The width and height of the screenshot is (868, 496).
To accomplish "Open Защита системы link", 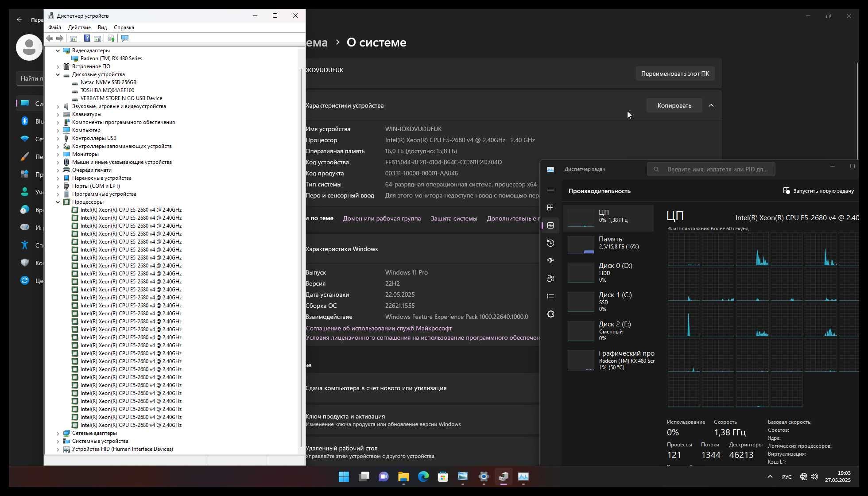I will point(454,218).
